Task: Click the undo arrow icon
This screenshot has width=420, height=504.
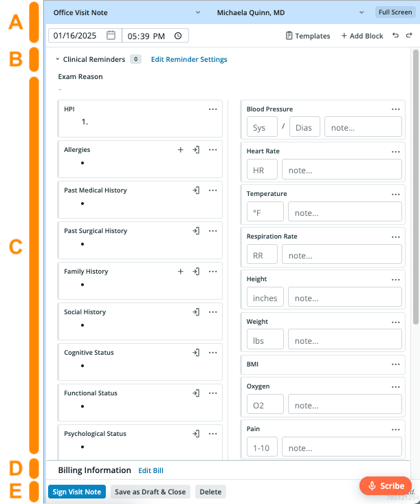Action: [395, 35]
